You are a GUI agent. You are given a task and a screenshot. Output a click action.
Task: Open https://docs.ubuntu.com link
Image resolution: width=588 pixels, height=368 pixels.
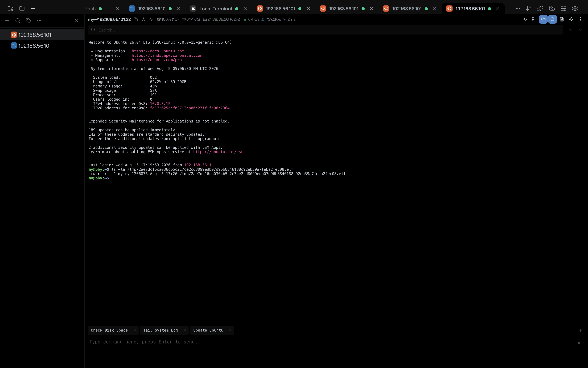point(158,51)
